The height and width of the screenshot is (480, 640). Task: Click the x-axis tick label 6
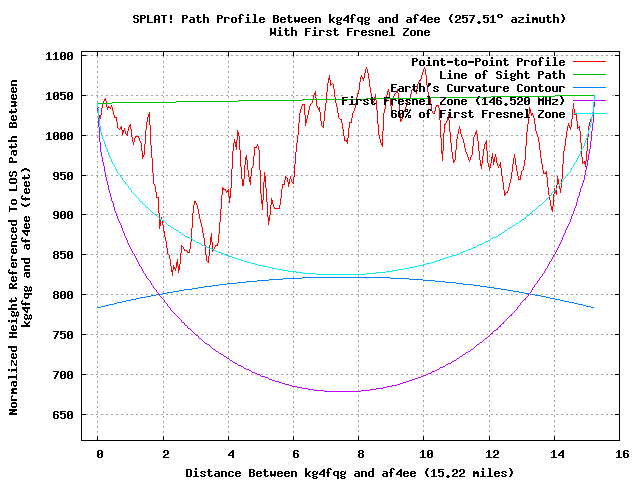(x=296, y=454)
